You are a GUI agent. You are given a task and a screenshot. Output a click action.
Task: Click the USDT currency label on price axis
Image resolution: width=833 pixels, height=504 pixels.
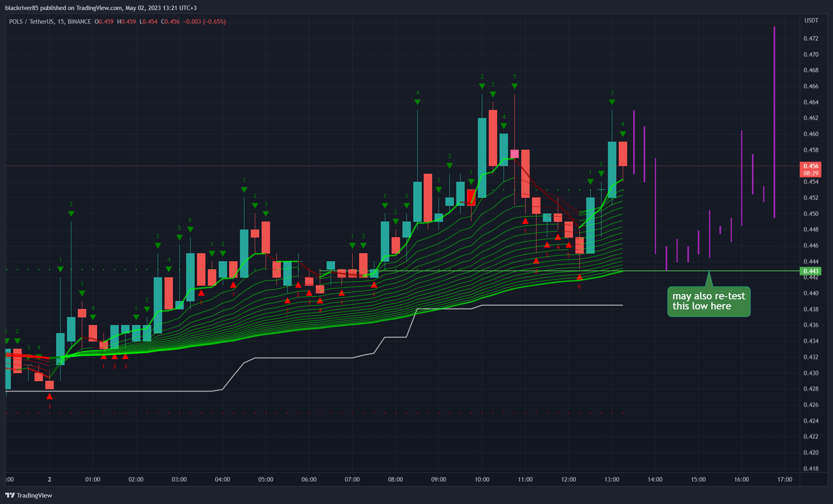coord(811,20)
